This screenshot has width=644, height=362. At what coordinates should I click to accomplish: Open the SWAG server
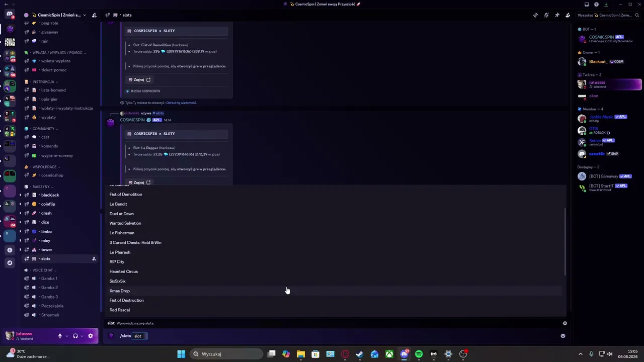click(10, 42)
